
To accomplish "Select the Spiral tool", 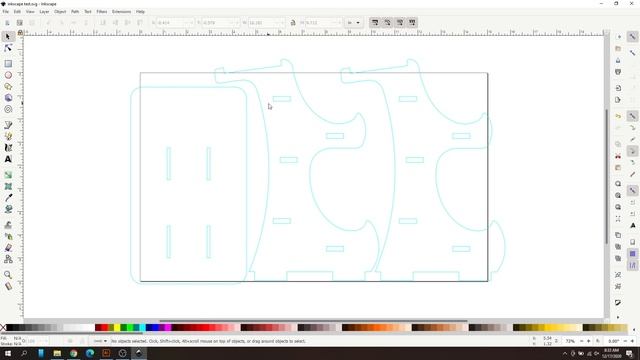I will (8, 109).
